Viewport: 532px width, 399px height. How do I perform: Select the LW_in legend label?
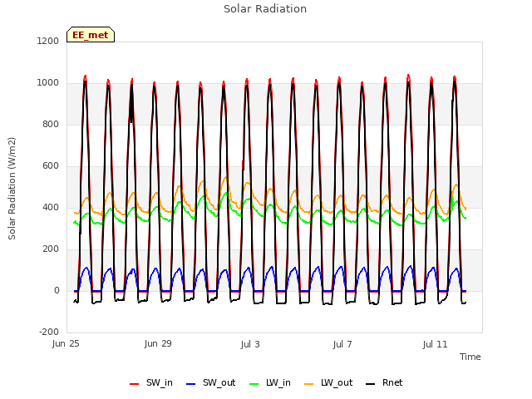click(x=278, y=382)
